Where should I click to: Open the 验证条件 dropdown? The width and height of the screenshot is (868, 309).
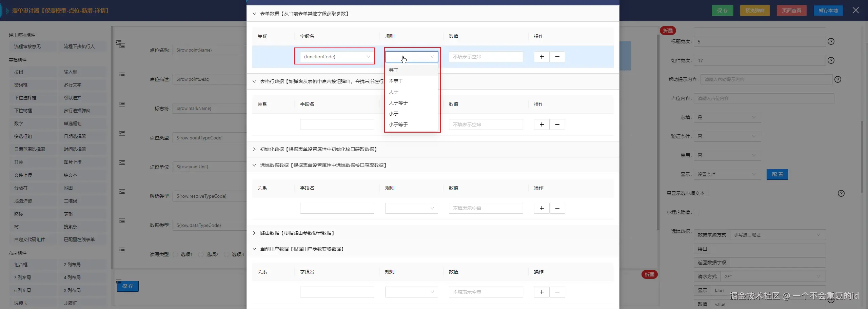coord(727,136)
